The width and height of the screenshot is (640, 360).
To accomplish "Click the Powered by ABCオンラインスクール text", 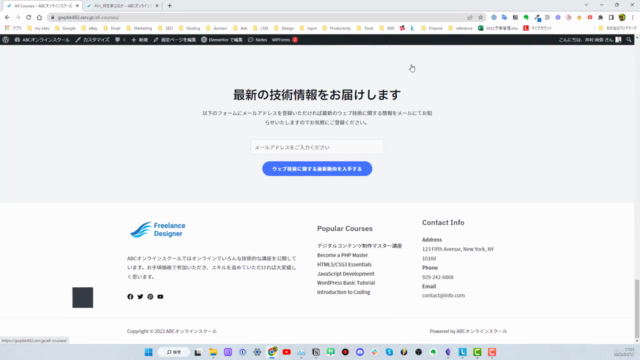I will (x=468, y=331).
